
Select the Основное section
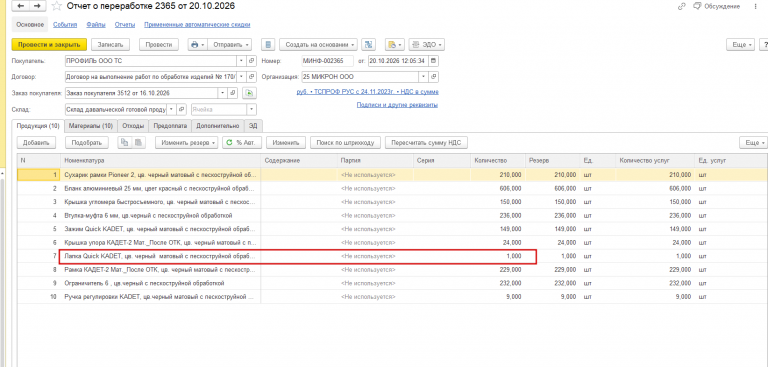30,24
